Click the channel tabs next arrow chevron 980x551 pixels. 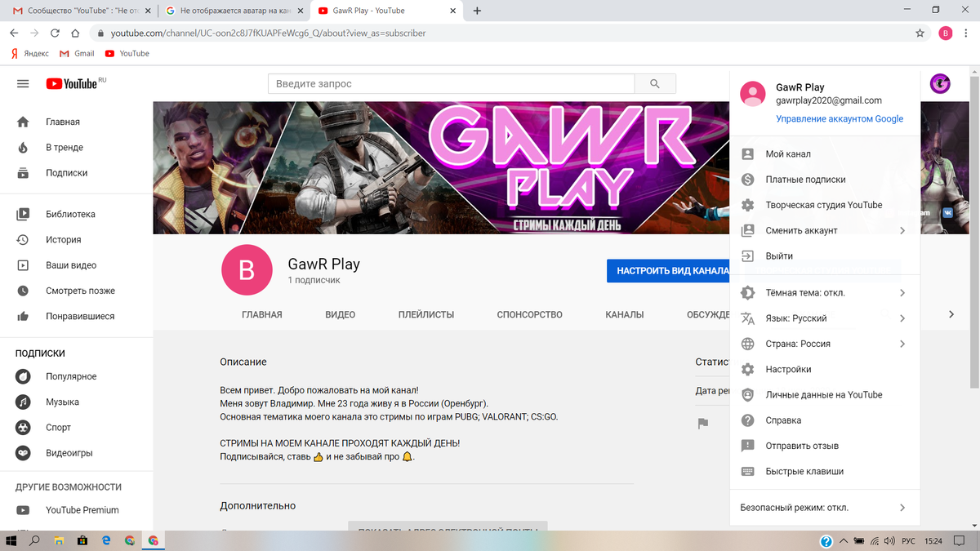[951, 314]
